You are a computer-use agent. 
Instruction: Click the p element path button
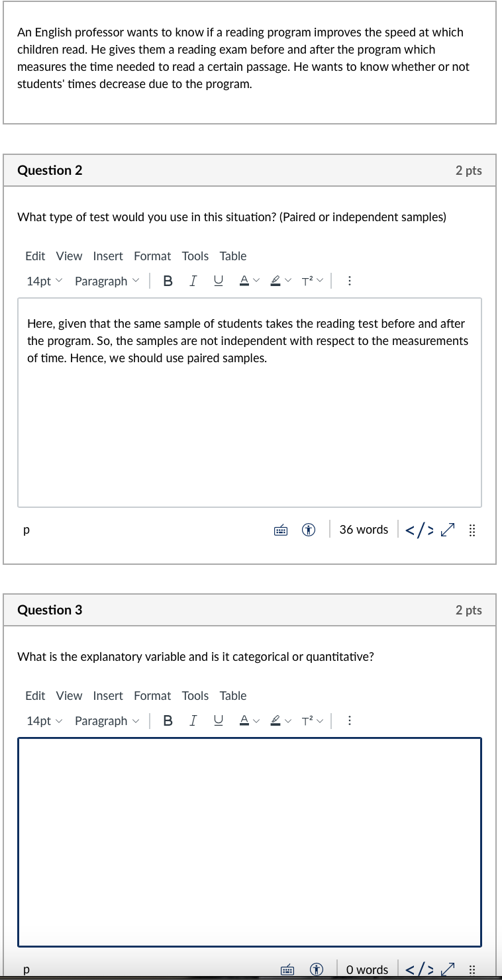[26, 529]
